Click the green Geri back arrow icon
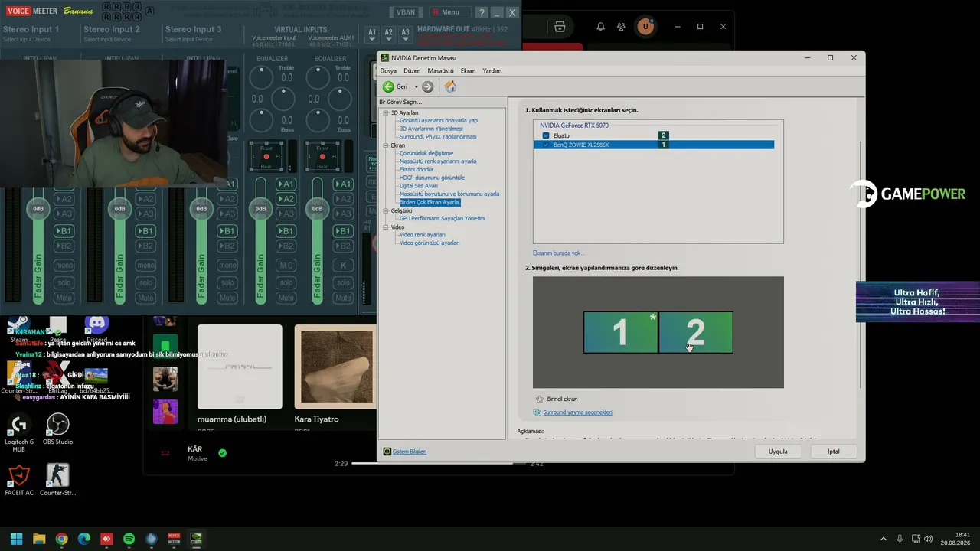The height and width of the screenshot is (551, 980). (x=388, y=87)
